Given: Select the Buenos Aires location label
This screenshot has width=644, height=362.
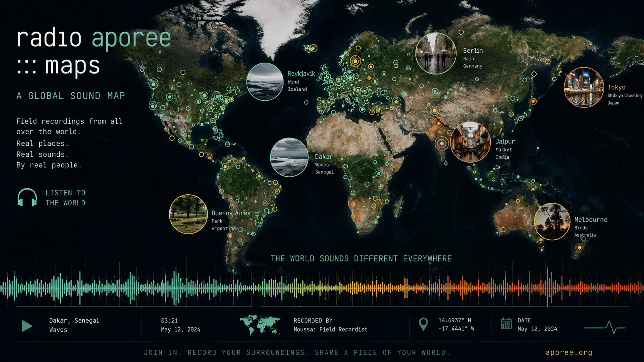Looking at the screenshot, I should pos(231,213).
